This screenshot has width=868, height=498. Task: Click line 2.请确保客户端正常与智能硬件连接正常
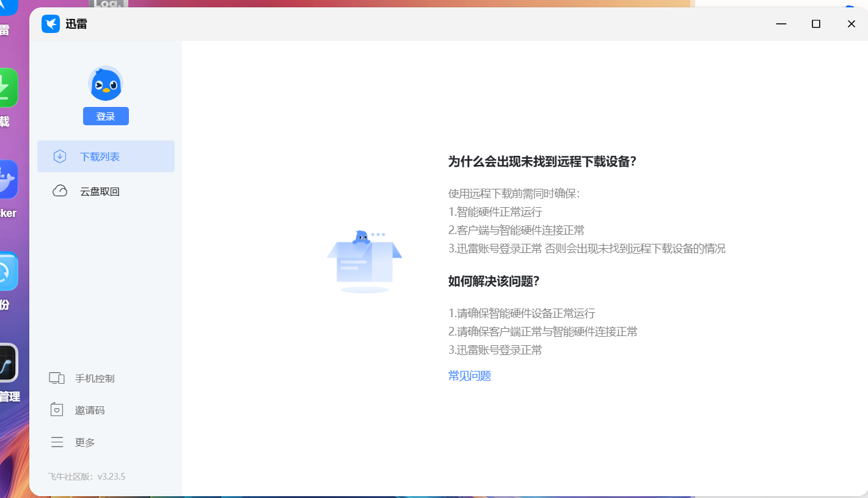(x=543, y=332)
